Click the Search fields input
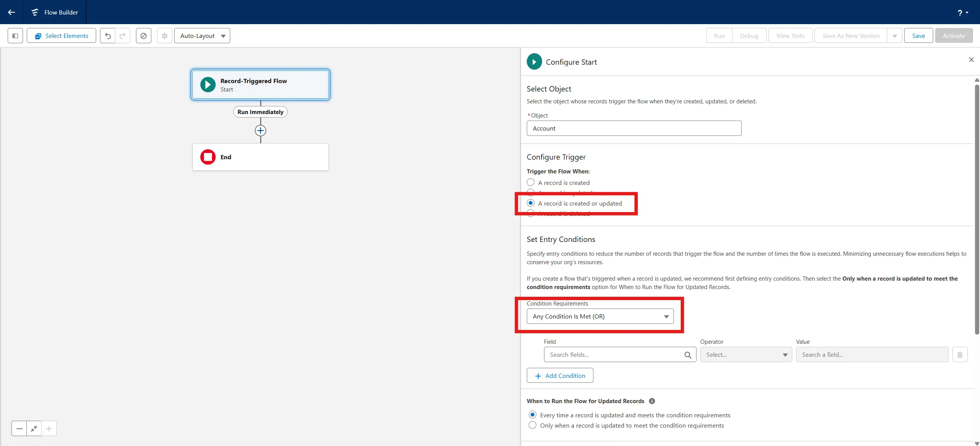 point(615,355)
